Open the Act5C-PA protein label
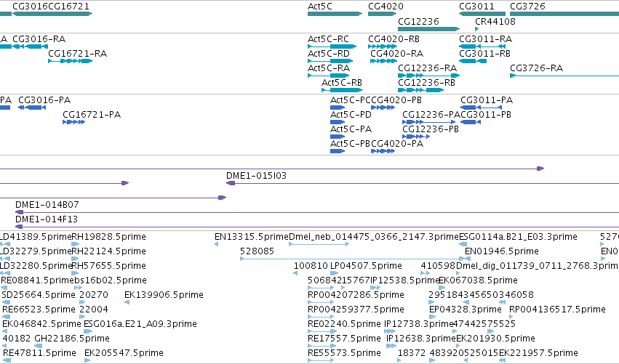 point(351,129)
